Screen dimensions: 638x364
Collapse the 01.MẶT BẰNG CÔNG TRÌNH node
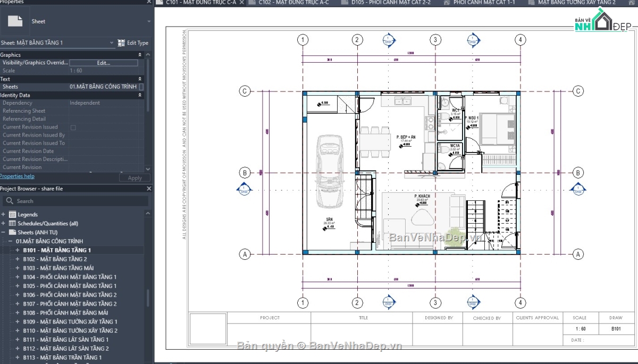(10, 241)
